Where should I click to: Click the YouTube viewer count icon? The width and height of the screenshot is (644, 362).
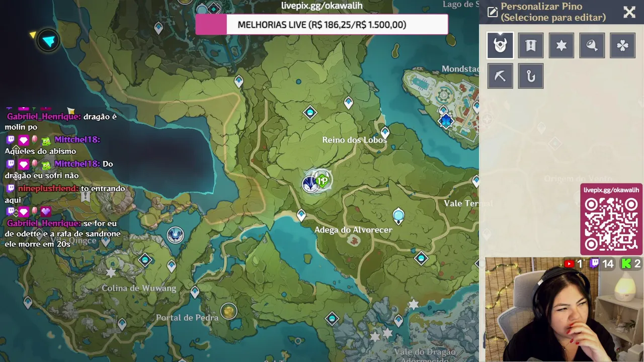coord(570,263)
